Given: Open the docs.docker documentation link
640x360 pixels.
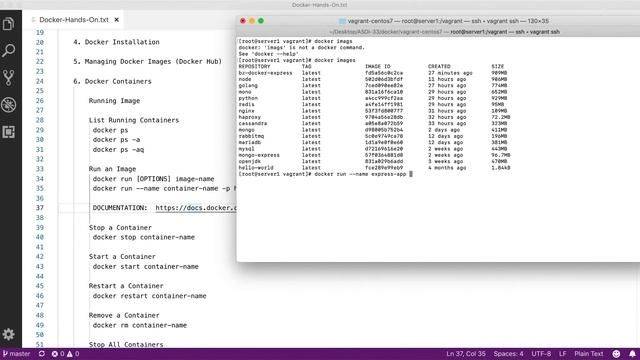Looking at the screenshot, I should click(196, 208).
